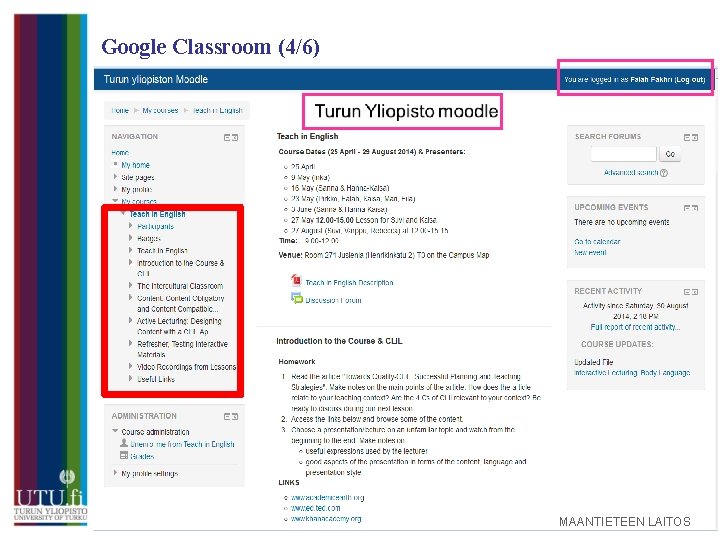Open Teach in English Description link

click(349, 282)
